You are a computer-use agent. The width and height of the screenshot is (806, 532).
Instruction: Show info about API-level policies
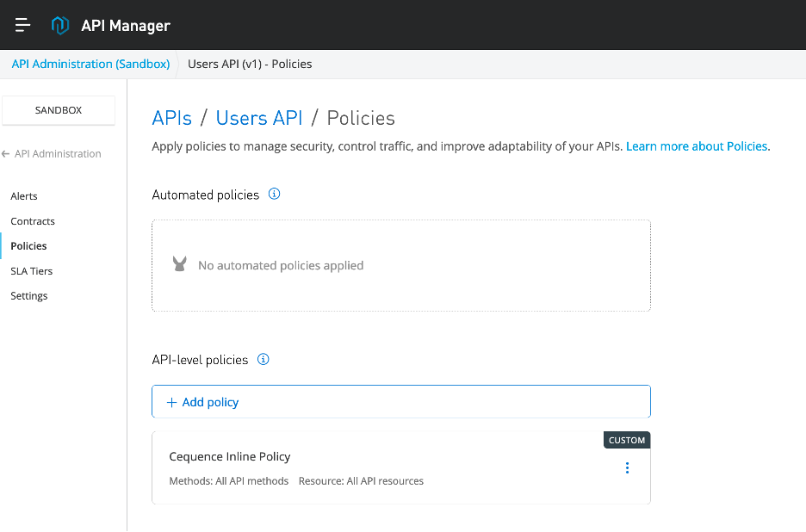pos(263,359)
